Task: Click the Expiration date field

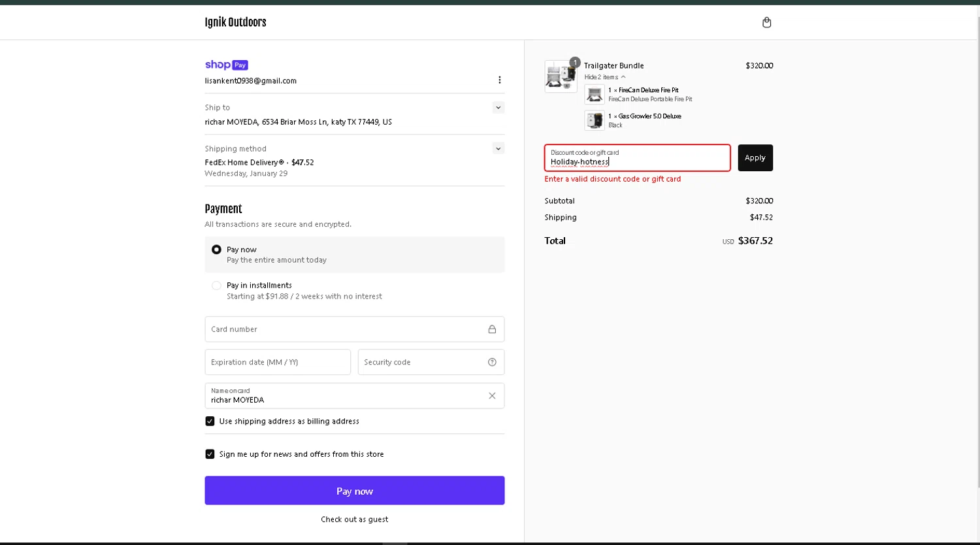Action: [x=278, y=362]
